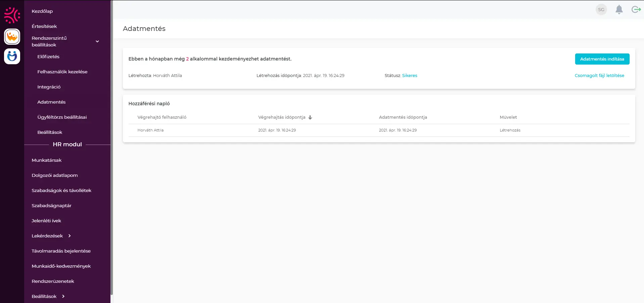This screenshot has height=303, width=644.
Task: Sort by Adatmentés időpontja column header
Action: 403,117
